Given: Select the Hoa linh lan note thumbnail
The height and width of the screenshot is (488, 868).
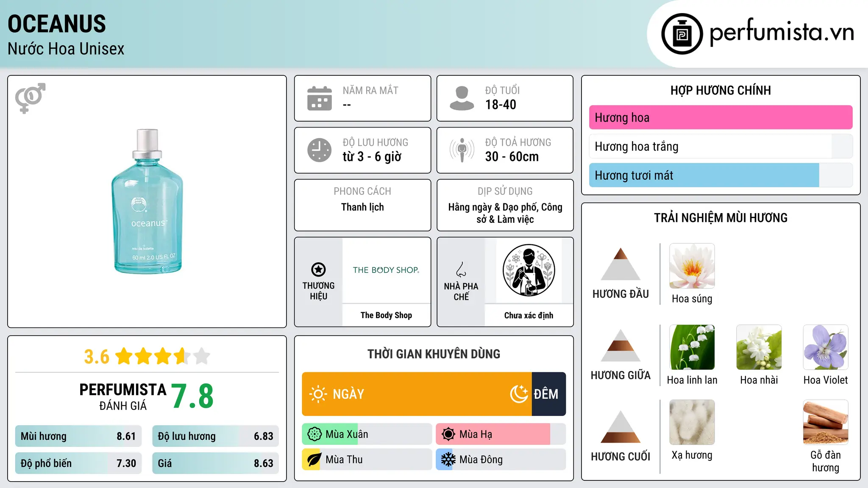Looking at the screenshot, I should pyautogui.click(x=692, y=347).
